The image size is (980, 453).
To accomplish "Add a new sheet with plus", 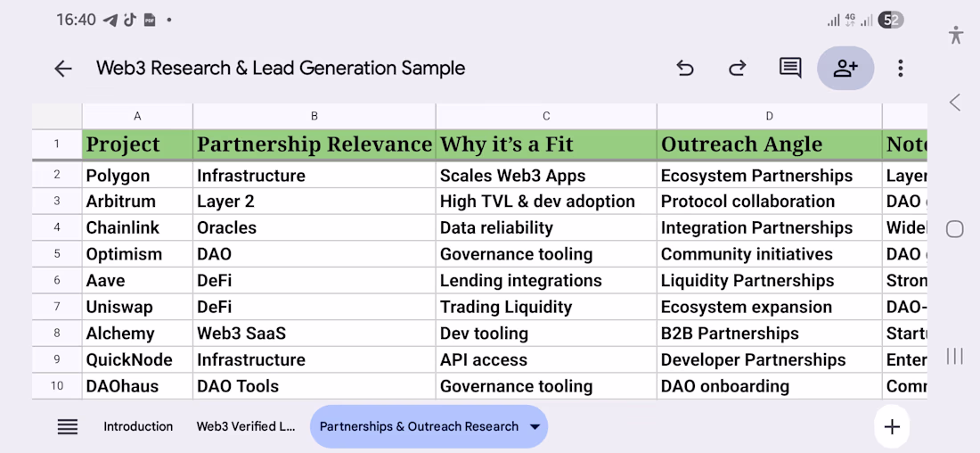I will click(x=892, y=427).
